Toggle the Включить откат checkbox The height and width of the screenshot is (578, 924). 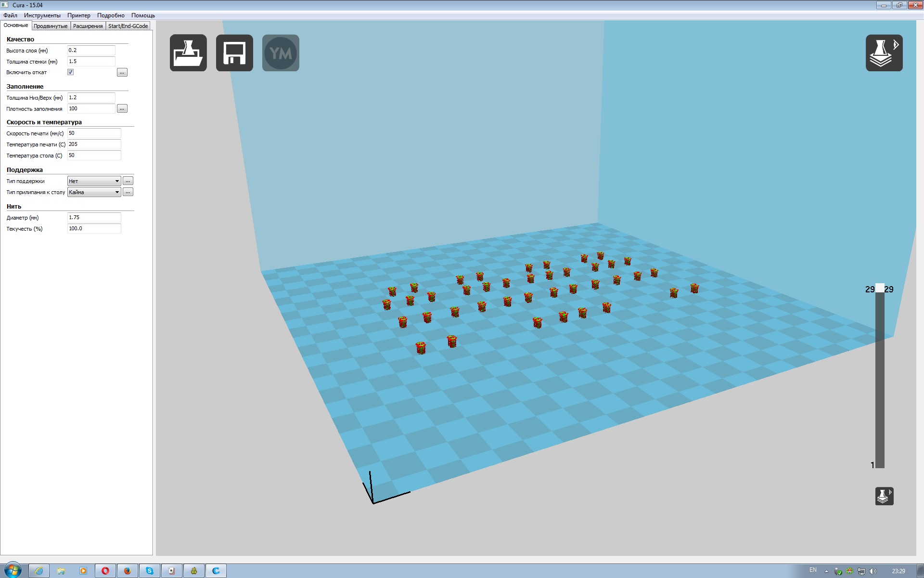point(71,72)
